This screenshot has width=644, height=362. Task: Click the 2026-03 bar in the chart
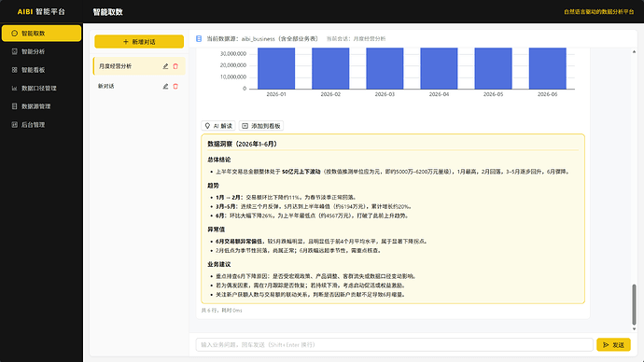385,68
